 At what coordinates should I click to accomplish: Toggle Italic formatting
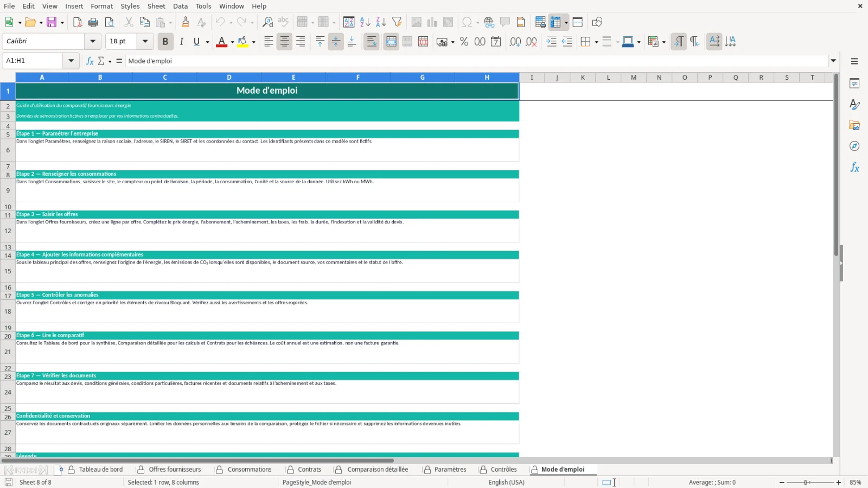coord(181,42)
